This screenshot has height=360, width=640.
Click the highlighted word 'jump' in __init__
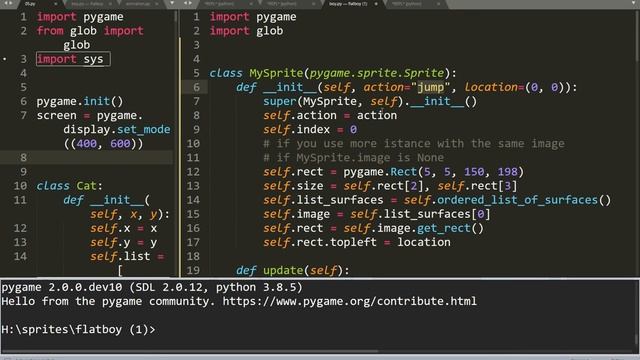pyautogui.click(x=431, y=87)
